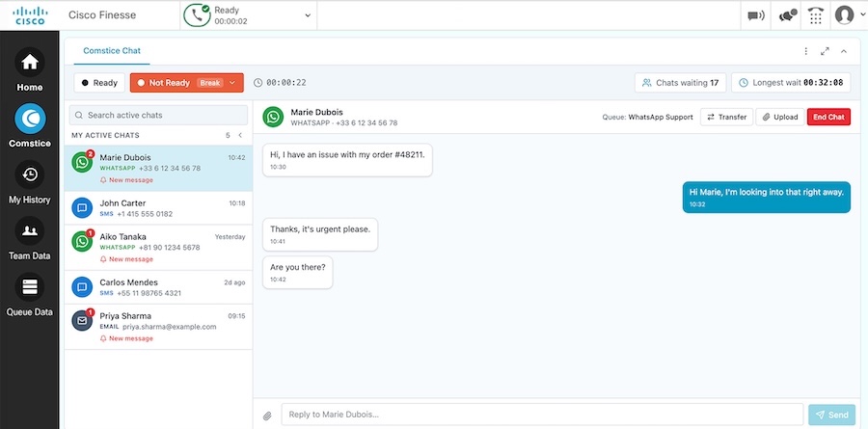Click message "Hi, I have an issue with my order #48211."
The height and width of the screenshot is (429, 868).
347,160
